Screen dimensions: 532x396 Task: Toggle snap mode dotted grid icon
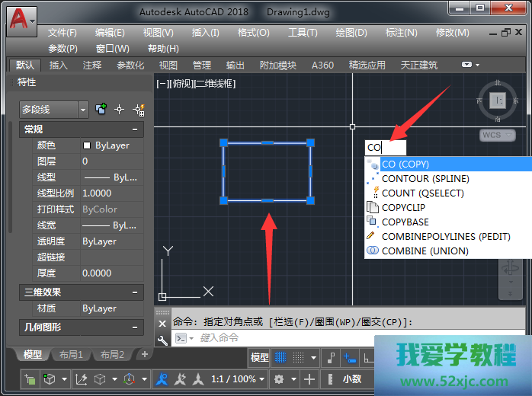pyautogui.click(x=300, y=358)
